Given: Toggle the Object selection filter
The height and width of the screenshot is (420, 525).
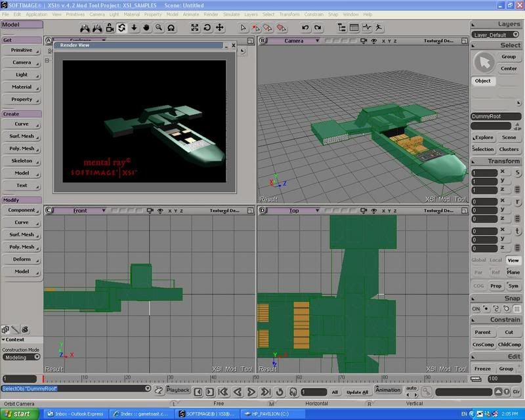Looking at the screenshot, I should pyautogui.click(x=482, y=81).
